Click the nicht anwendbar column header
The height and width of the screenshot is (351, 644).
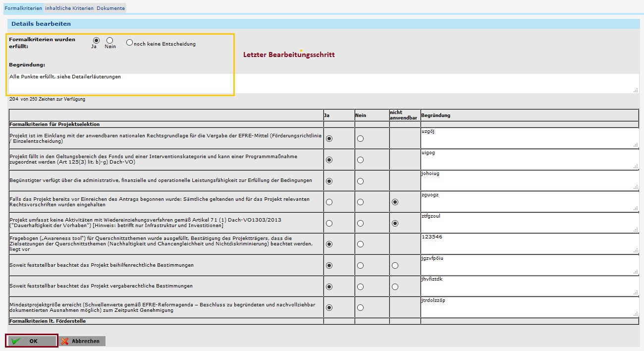(x=403, y=115)
